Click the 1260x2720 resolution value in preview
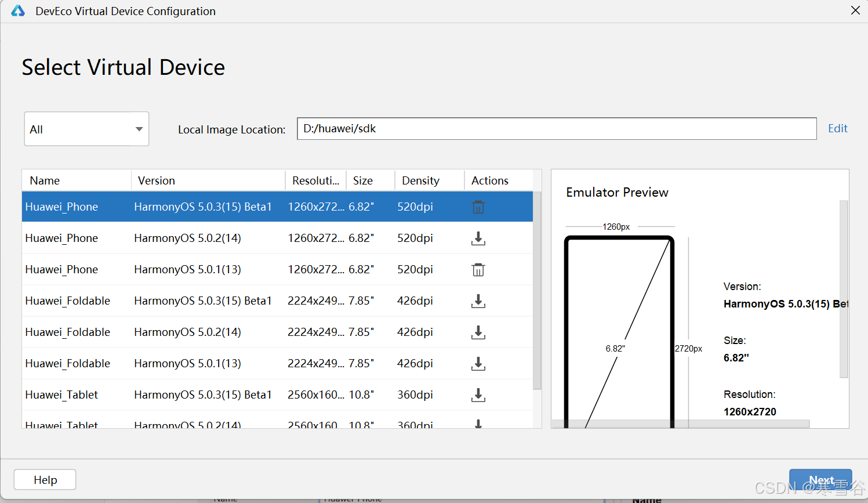The height and width of the screenshot is (503, 868). pyautogui.click(x=750, y=412)
